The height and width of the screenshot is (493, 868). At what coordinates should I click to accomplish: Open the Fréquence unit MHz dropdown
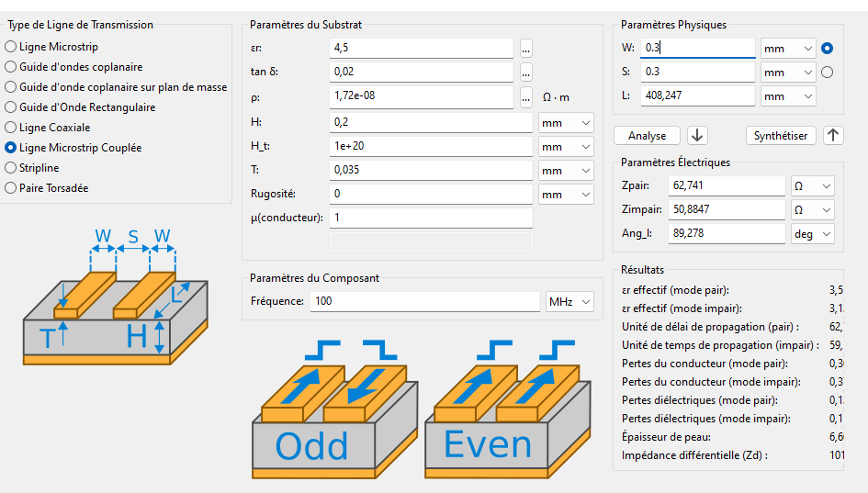pyautogui.click(x=569, y=301)
